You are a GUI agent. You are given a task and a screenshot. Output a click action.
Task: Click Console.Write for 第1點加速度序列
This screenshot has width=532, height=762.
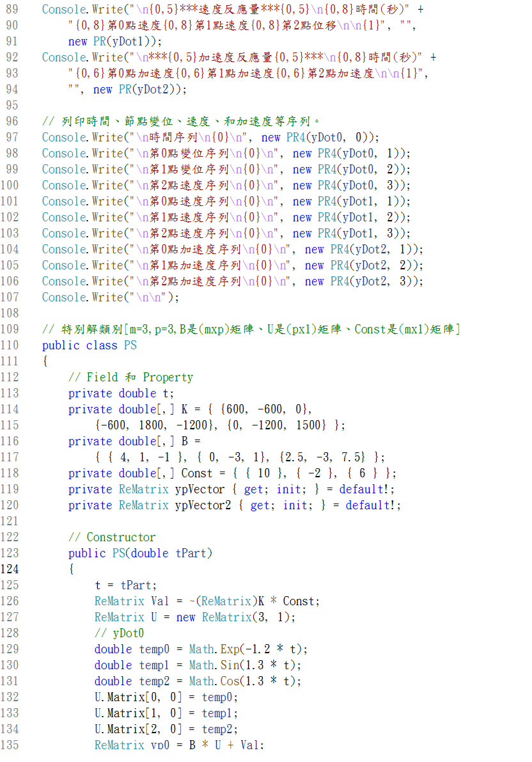click(x=233, y=266)
